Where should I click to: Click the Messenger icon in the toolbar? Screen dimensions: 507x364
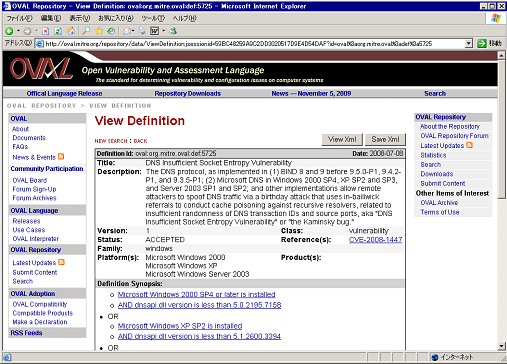coord(173,31)
